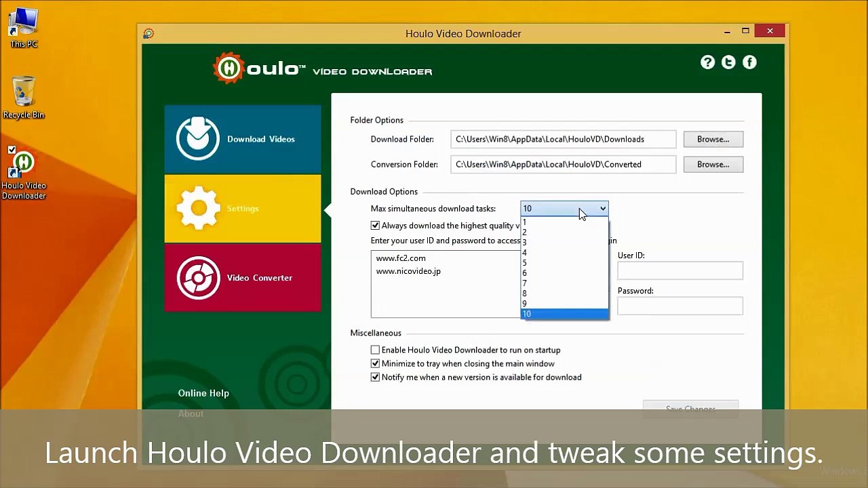Close the Houlo Video Downloader window
868x488 pixels.
tap(770, 31)
